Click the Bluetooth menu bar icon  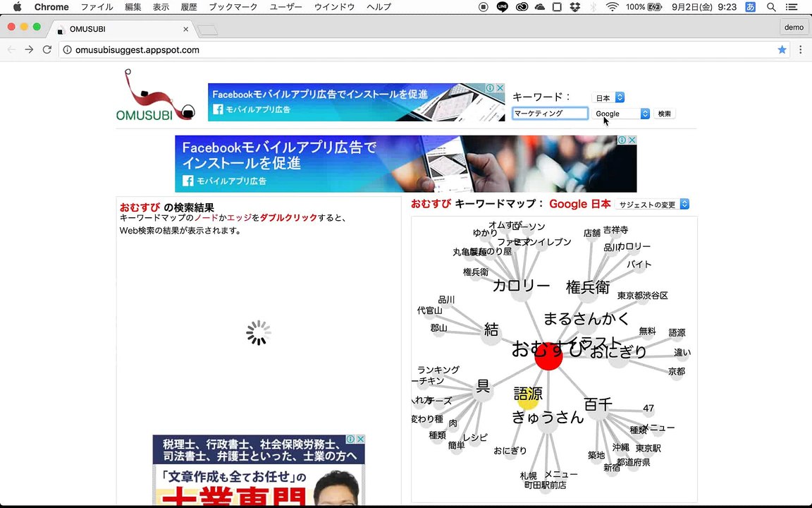(x=593, y=7)
